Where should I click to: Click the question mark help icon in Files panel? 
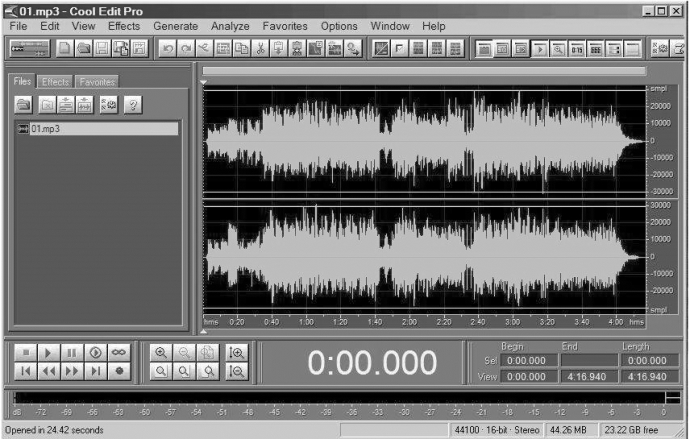(x=133, y=105)
